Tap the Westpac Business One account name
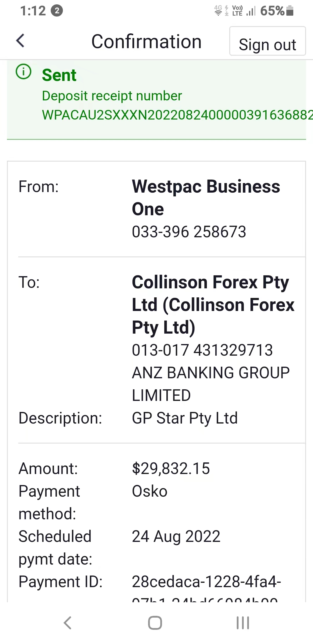The image size is (313, 644). click(206, 198)
